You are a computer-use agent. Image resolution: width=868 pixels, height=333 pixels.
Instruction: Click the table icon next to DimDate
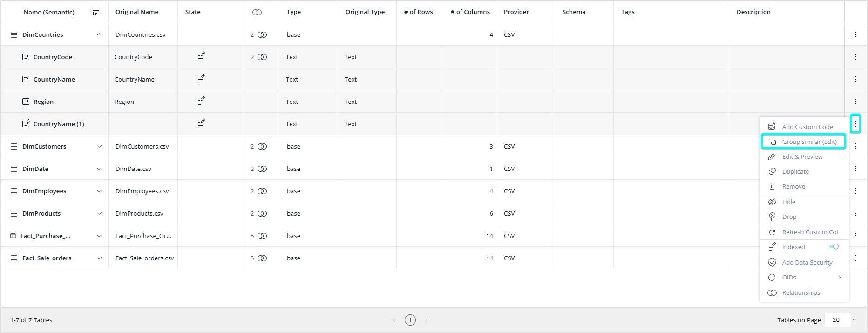click(14, 169)
